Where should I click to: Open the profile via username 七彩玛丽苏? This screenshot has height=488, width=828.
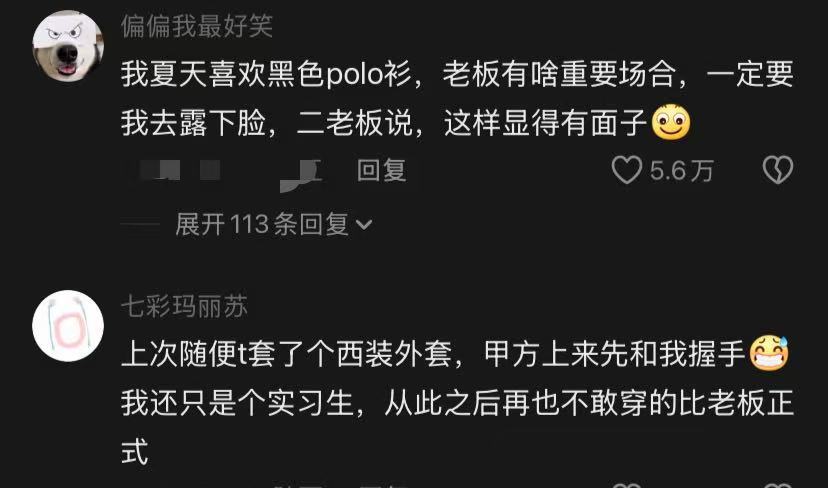[184, 306]
